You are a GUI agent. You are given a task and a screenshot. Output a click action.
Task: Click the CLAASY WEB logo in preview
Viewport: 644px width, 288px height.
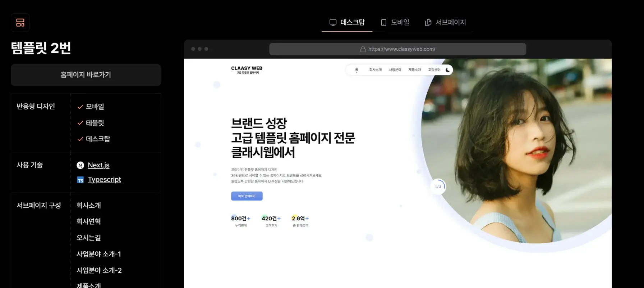click(247, 70)
